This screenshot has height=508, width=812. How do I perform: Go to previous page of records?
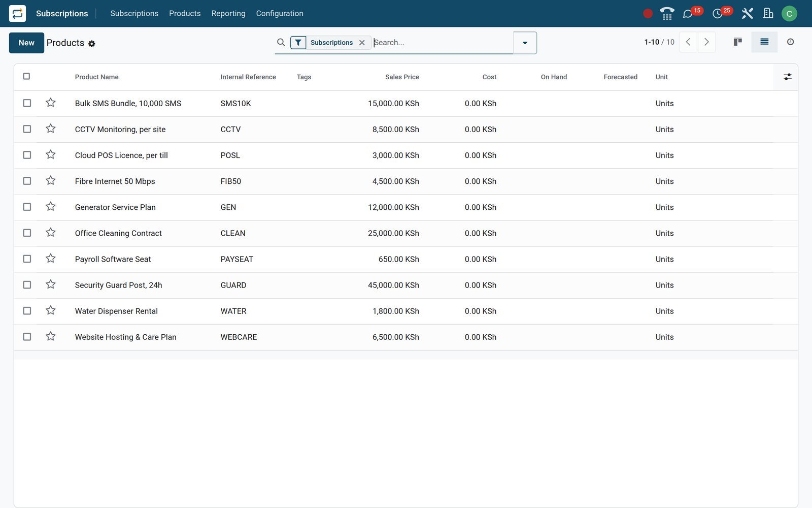click(x=688, y=42)
